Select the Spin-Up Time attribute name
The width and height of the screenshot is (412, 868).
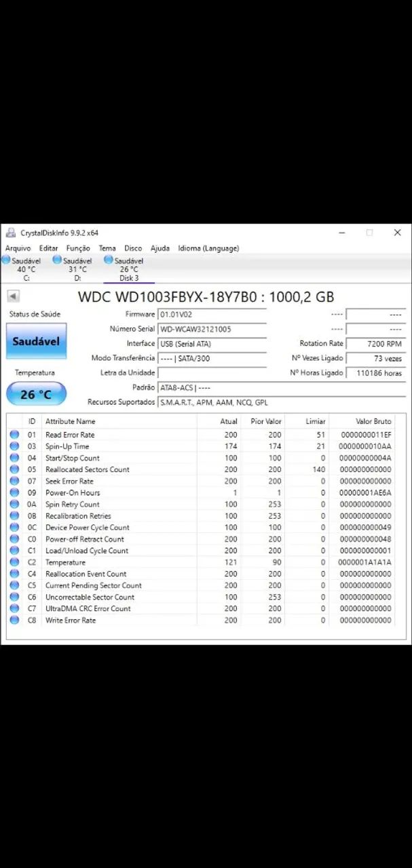point(67,446)
